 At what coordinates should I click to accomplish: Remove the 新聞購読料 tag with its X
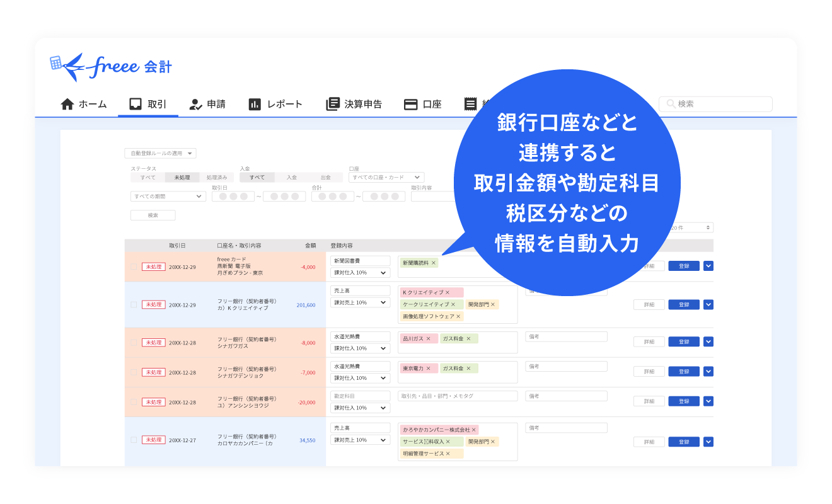coord(434,263)
